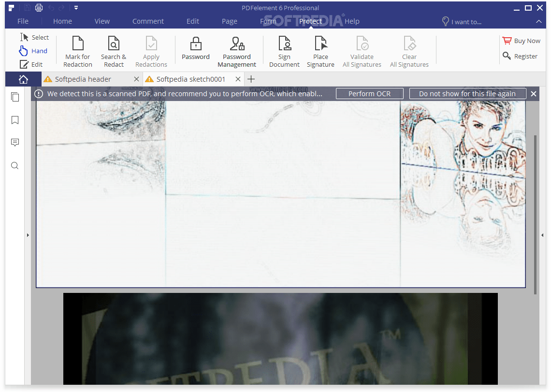Click Validate All Signatures
The width and height of the screenshot is (551, 392).
tap(362, 51)
